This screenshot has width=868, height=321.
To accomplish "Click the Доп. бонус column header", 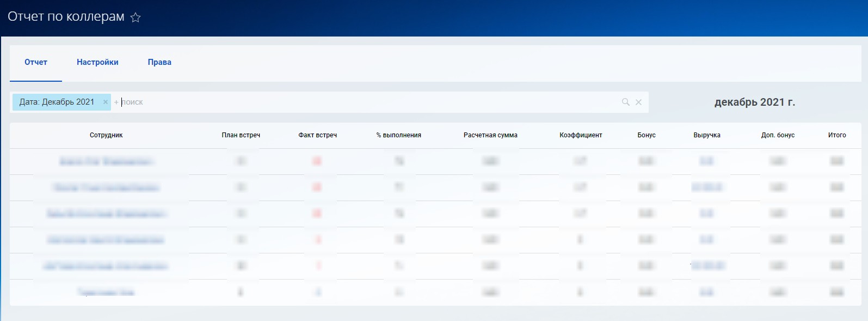I will click(x=778, y=135).
